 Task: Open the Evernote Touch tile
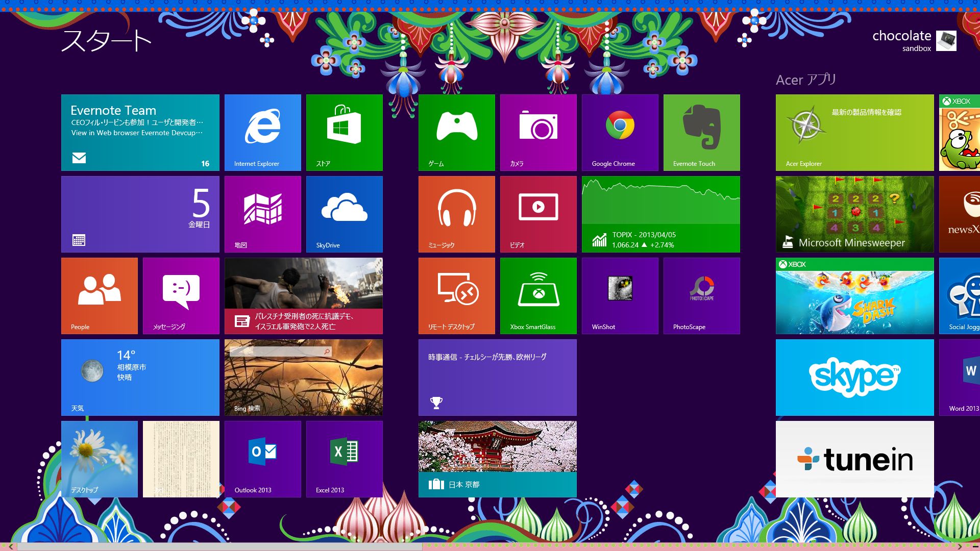[701, 132]
